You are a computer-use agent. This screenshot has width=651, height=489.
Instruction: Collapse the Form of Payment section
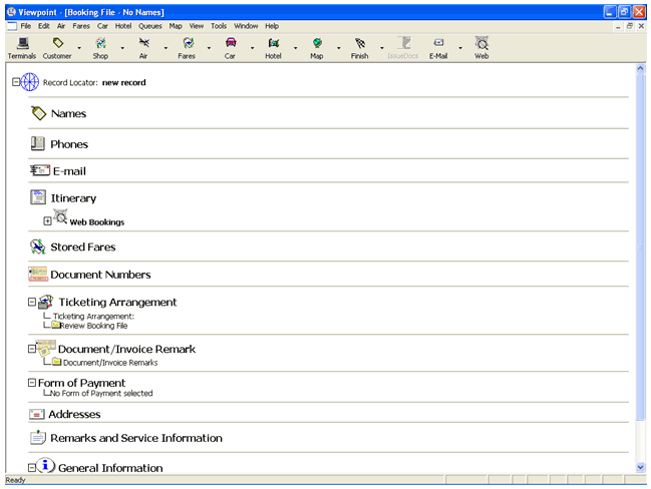(x=32, y=382)
